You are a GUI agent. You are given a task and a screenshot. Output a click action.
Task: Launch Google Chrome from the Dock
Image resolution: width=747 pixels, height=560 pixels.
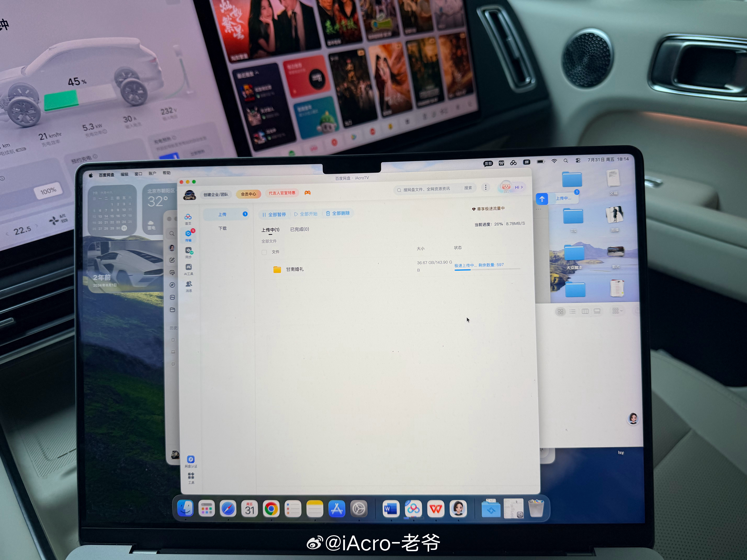(x=271, y=509)
